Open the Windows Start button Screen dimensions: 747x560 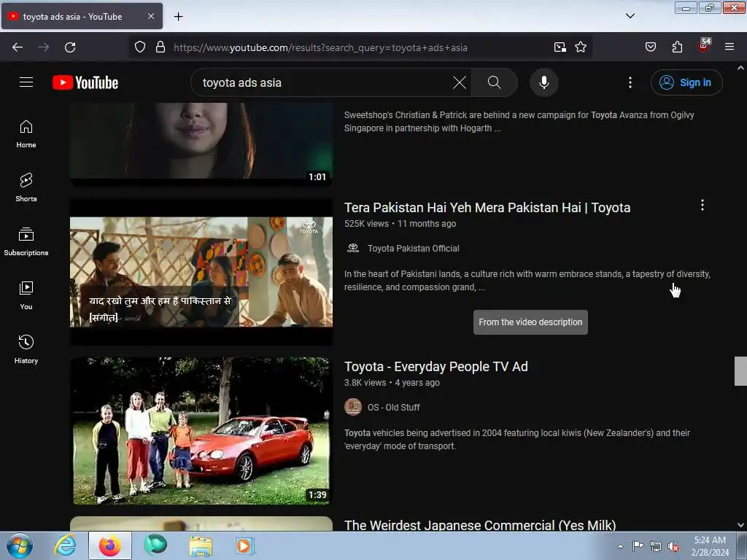point(20,545)
